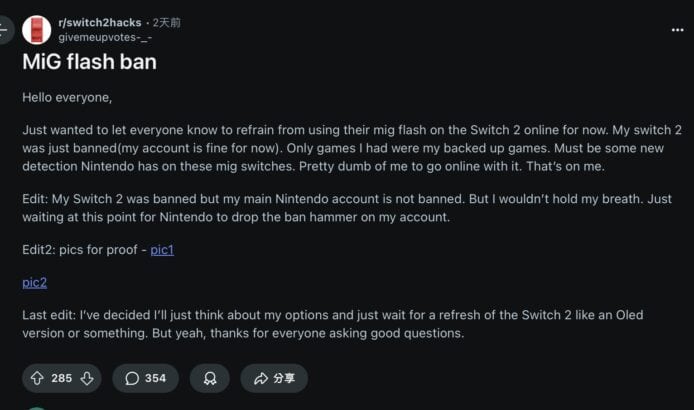Open the three-dot post options menu
The width and height of the screenshot is (694, 410).
(678, 30)
